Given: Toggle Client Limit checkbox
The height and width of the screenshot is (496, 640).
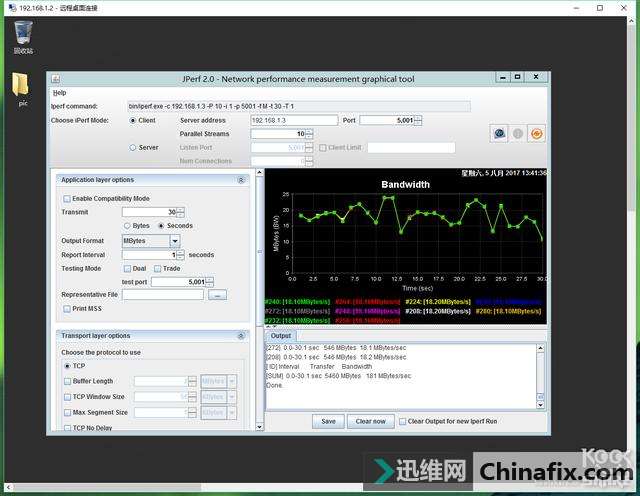Looking at the screenshot, I should pos(322,147).
